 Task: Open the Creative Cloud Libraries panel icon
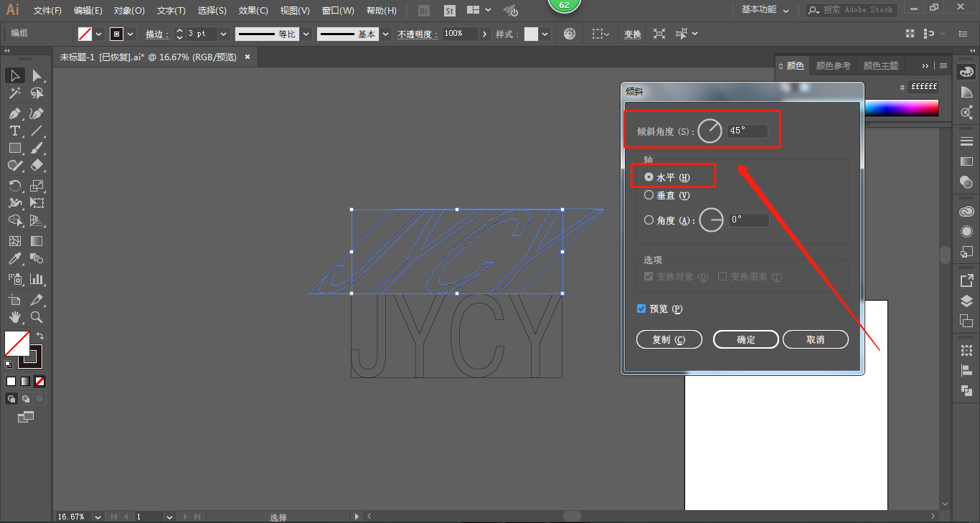(966, 212)
